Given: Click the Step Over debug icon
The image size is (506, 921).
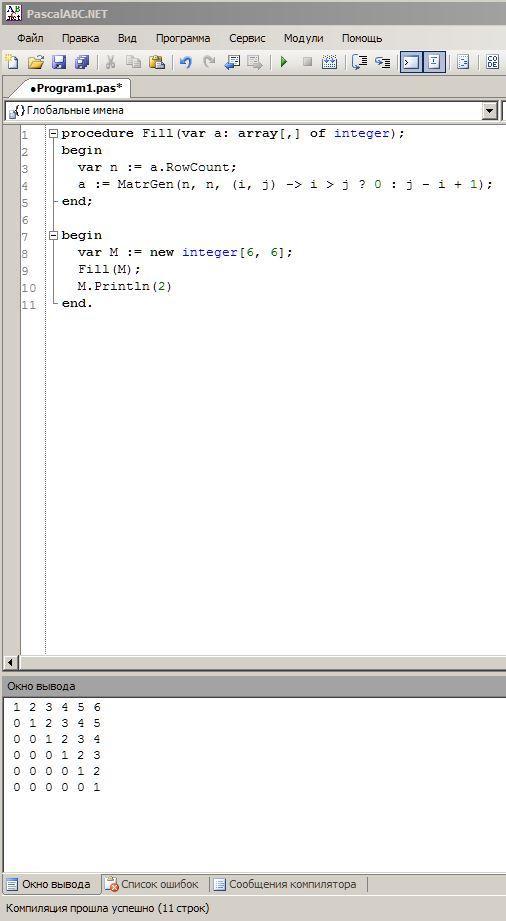Looking at the screenshot, I should click(359, 62).
